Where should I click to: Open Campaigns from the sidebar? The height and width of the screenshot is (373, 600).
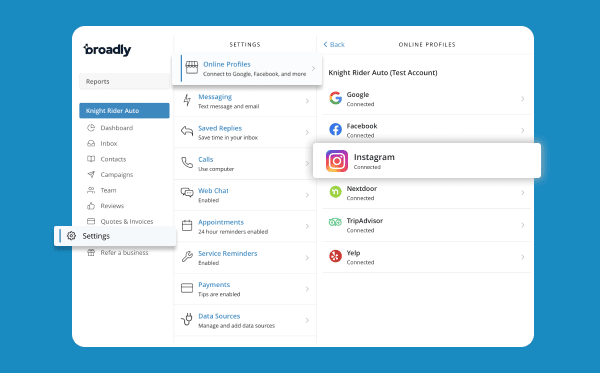[117, 175]
